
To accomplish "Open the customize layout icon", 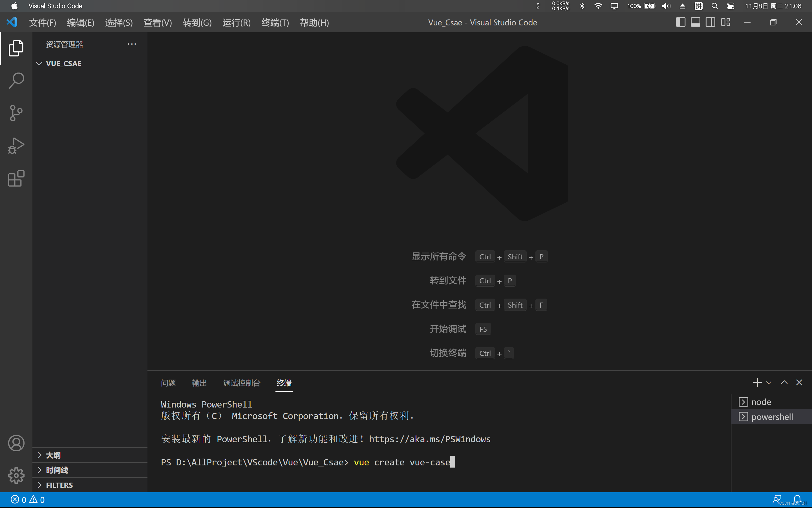I will coord(725,22).
